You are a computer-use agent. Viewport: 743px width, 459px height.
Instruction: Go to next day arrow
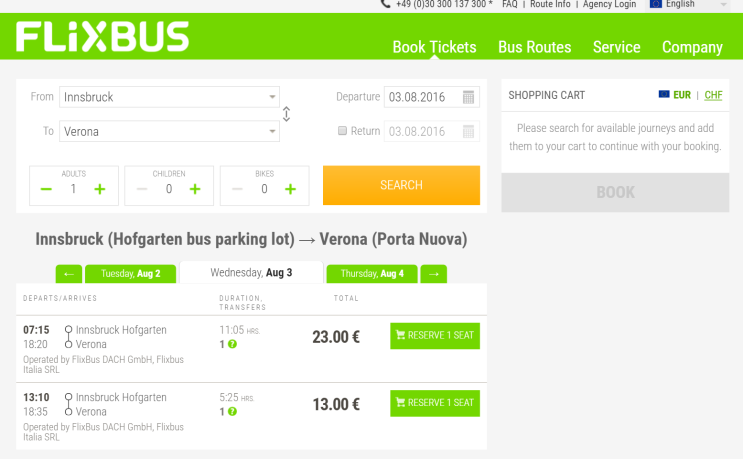tap(433, 274)
